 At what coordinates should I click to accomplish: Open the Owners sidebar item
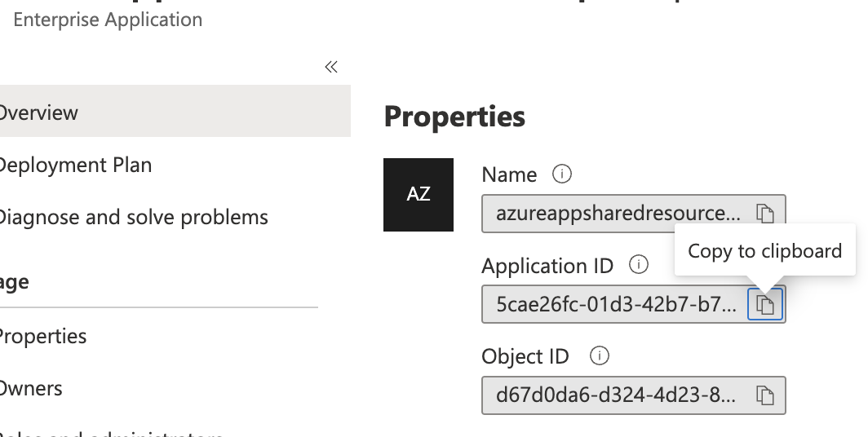pyautogui.click(x=31, y=388)
